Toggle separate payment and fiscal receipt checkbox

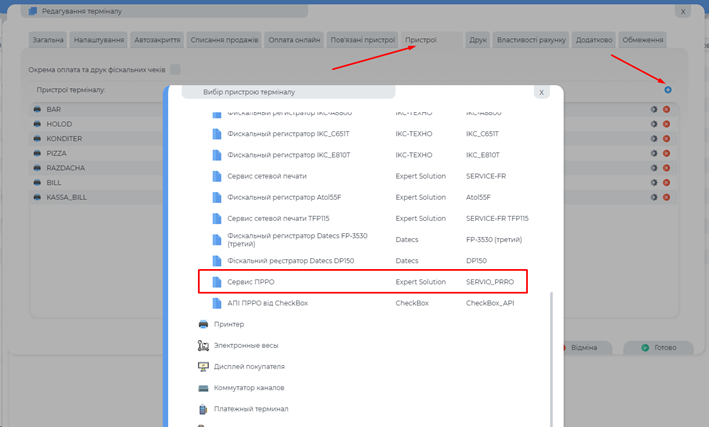pyautogui.click(x=175, y=69)
